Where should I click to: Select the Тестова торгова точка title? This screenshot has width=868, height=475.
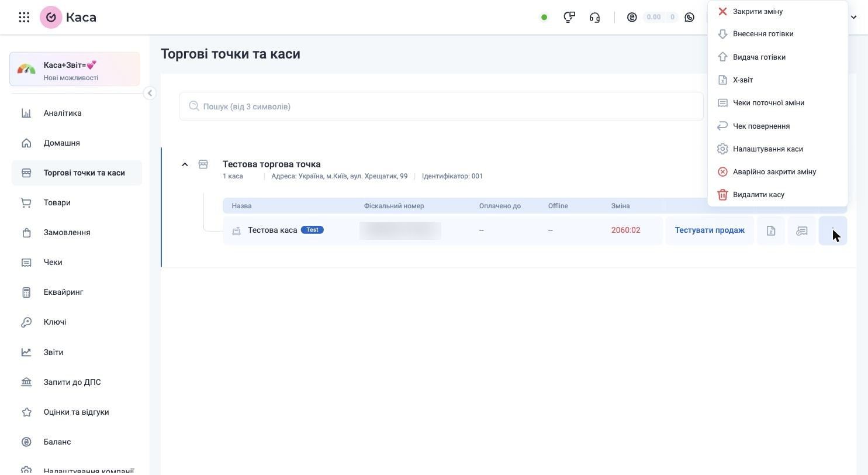coord(272,164)
